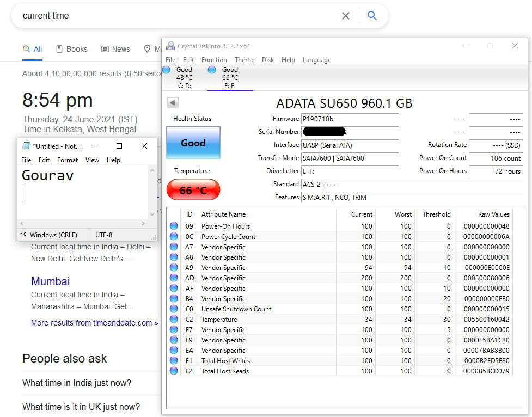Click Notepad horizontal scrollbar right arrow

[143, 224]
